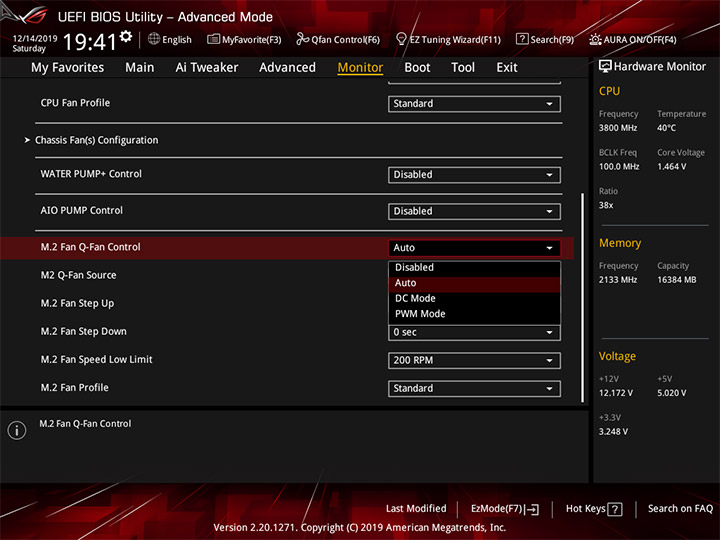Click the CPU Fan Profile label
The height and width of the screenshot is (540, 720).
pos(75,103)
